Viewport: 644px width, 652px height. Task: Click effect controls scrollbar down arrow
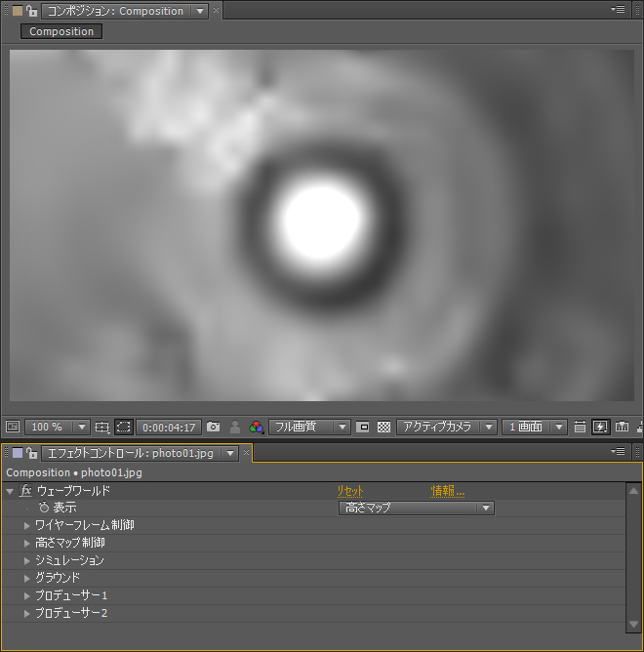633,624
